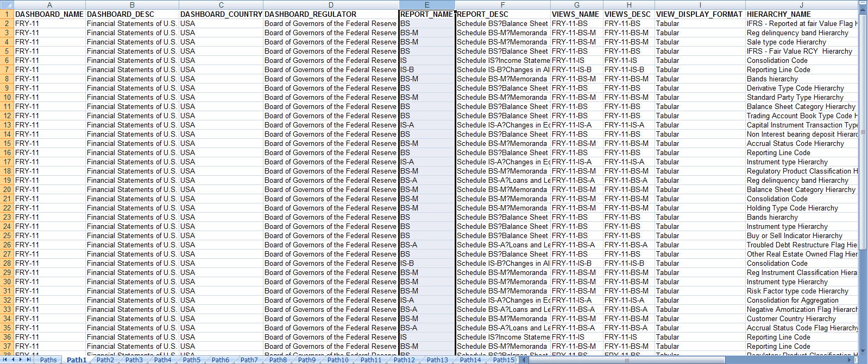
Task: Click cell 'Sale type code Hierarchy'
Action: (802, 42)
